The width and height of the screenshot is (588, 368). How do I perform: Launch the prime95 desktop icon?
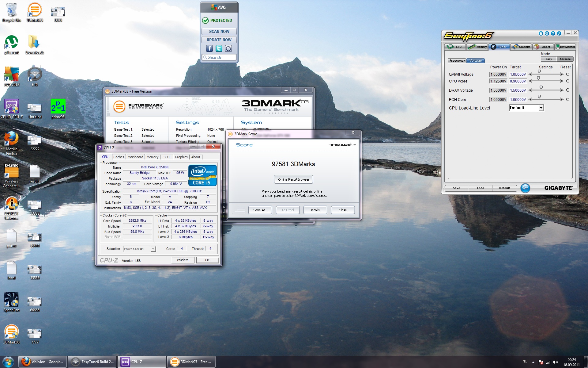tap(58, 109)
